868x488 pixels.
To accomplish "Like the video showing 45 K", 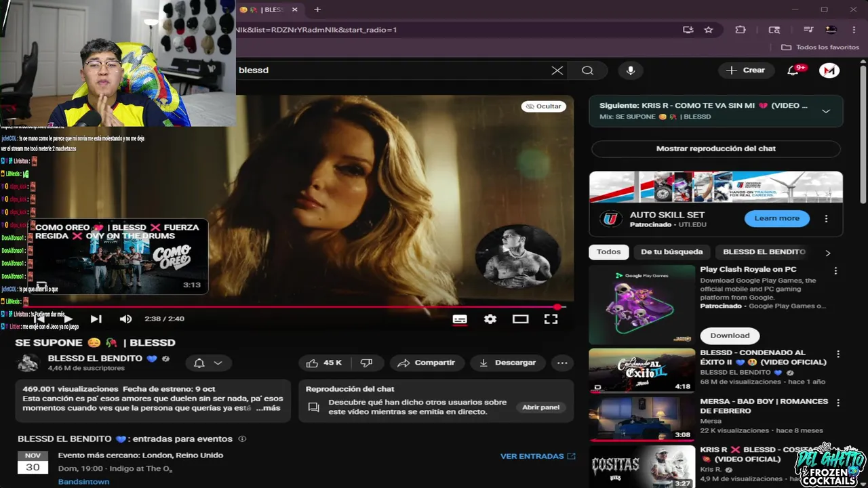I will click(x=324, y=363).
